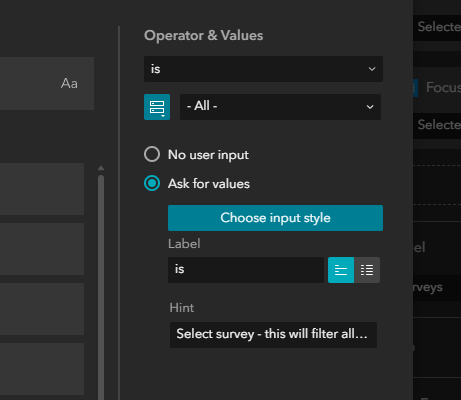461x400 pixels.
Task: Open the "is" operator dropdown
Action: click(263, 69)
